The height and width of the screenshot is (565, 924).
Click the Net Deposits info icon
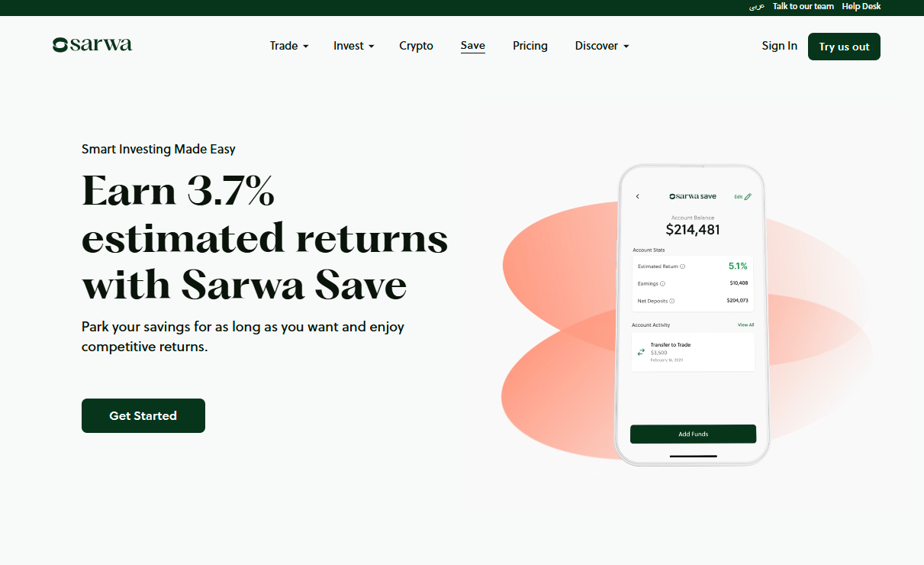pyautogui.click(x=672, y=301)
